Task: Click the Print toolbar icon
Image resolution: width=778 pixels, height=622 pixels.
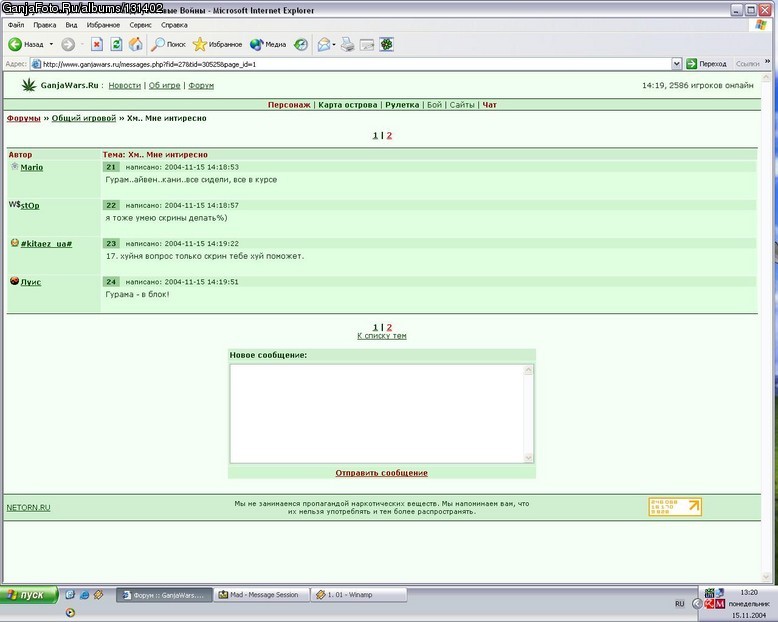Action: pyautogui.click(x=347, y=45)
